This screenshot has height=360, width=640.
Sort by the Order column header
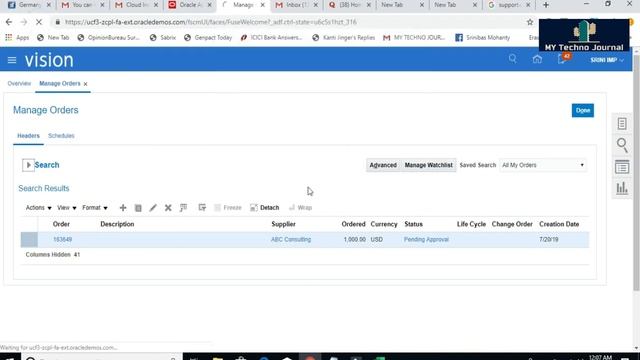[x=61, y=224]
